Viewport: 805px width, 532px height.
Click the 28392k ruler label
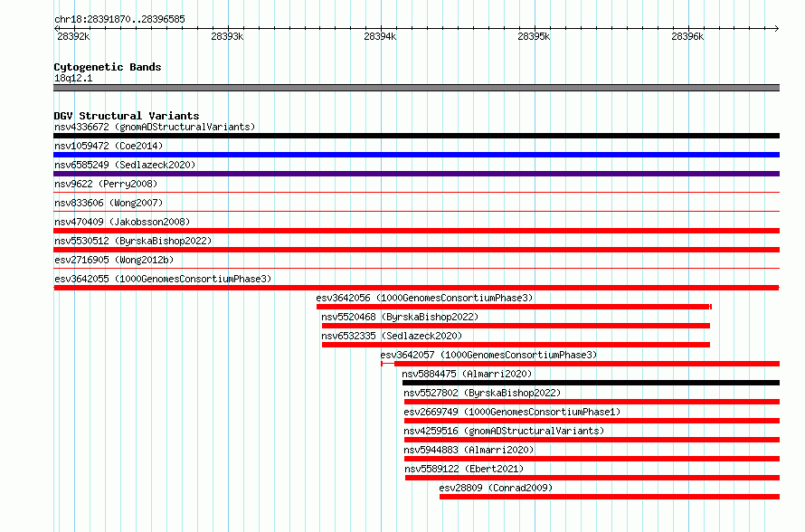pos(73,36)
